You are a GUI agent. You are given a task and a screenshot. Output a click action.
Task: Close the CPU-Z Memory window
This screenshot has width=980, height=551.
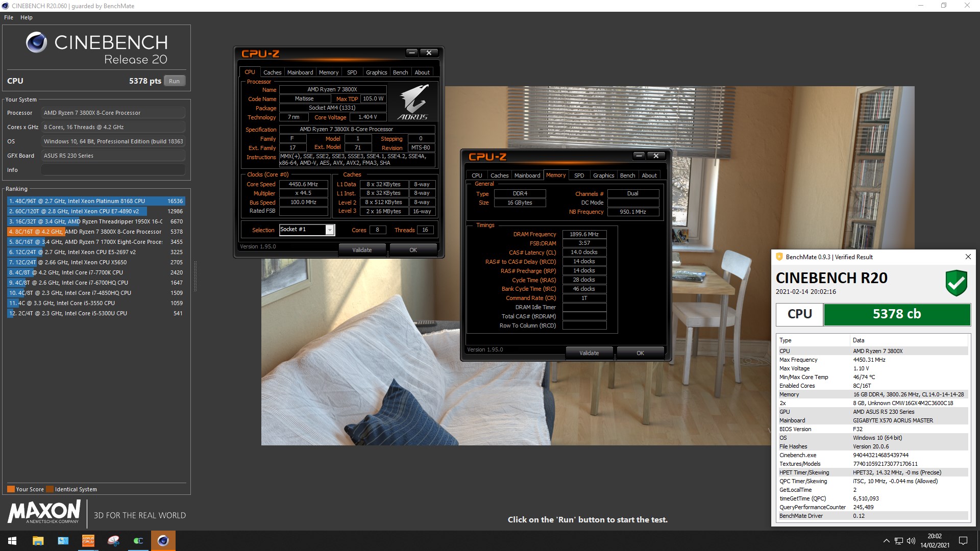tap(656, 156)
